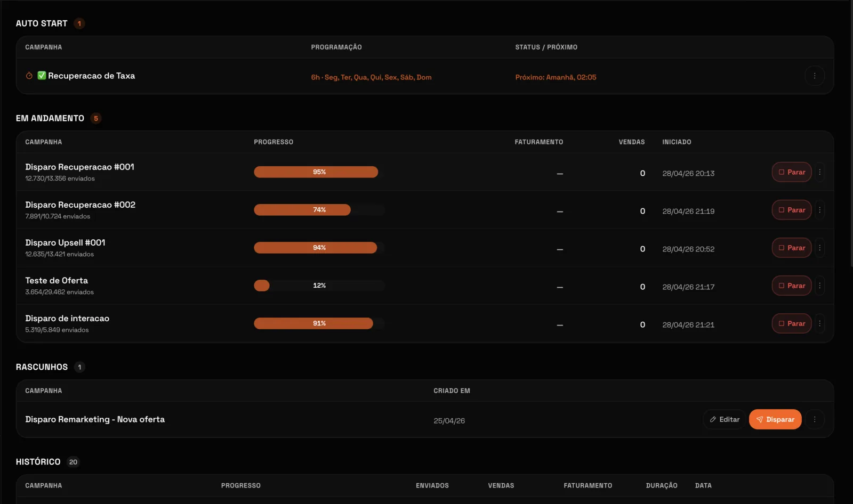Open options menu for Disparo Remarketing draft
Screen dimensions: 853x504
pyautogui.click(x=814, y=419)
